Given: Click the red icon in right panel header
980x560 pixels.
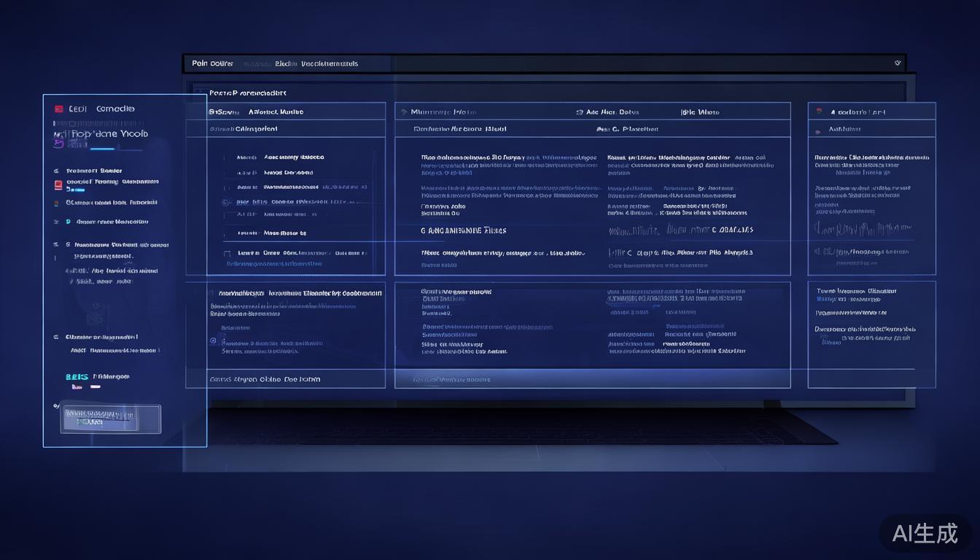Looking at the screenshot, I should 820,112.
